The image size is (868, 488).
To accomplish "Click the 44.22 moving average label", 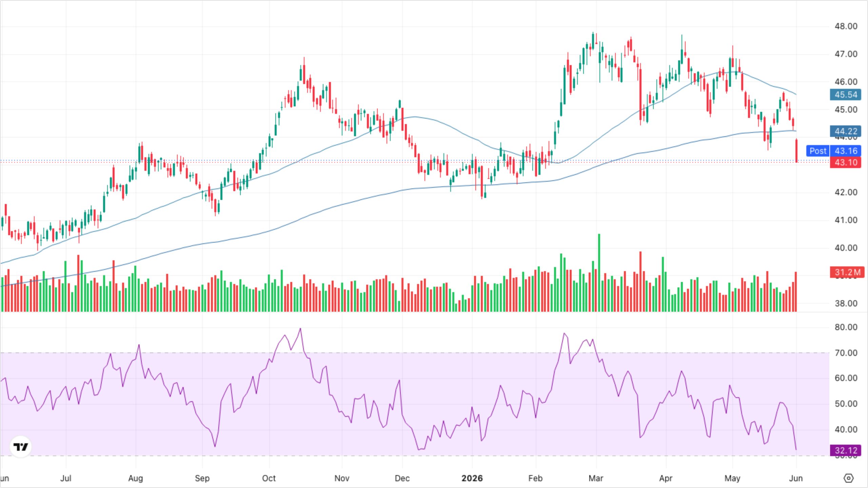I will point(846,131).
